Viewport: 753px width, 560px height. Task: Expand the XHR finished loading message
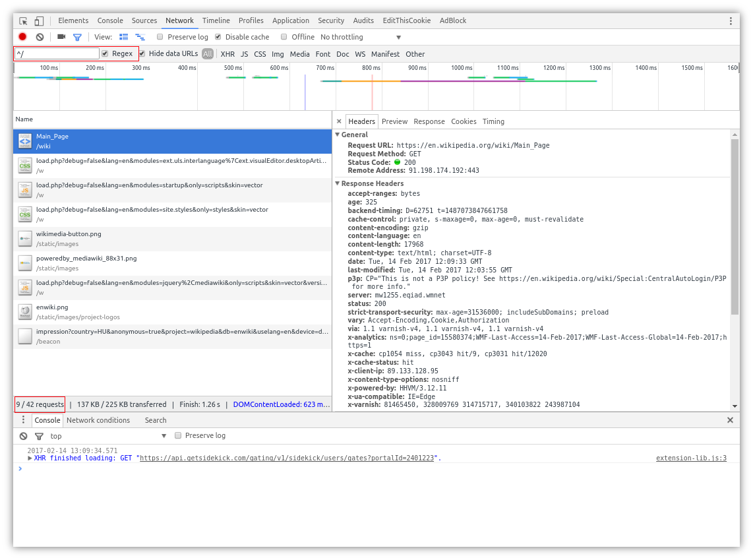30,458
